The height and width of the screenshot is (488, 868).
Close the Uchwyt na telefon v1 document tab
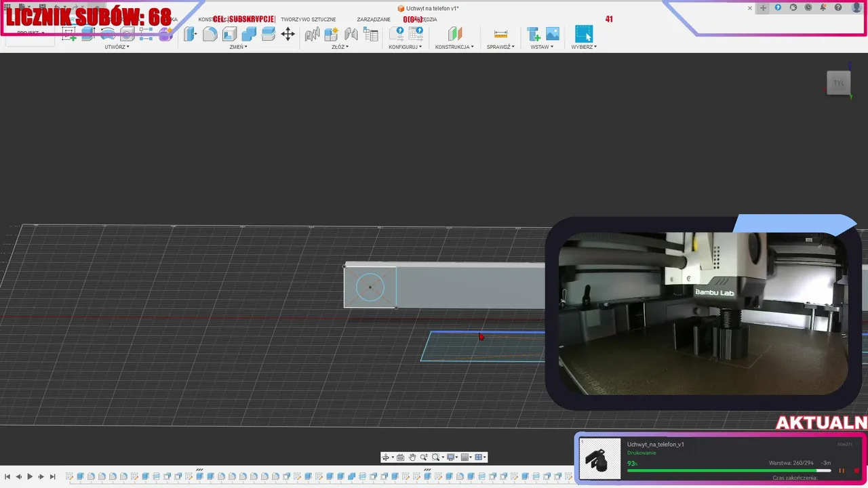point(750,8)
